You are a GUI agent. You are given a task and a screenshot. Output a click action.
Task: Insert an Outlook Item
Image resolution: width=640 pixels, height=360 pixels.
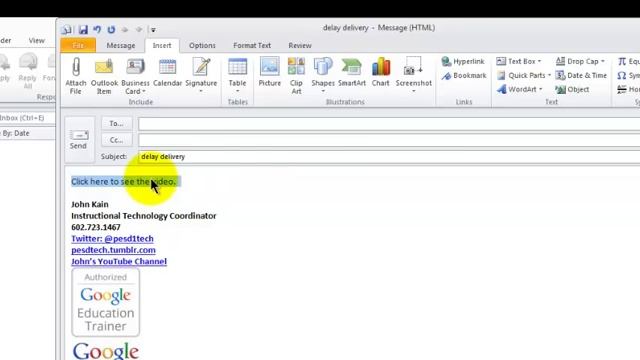[104, 76]
